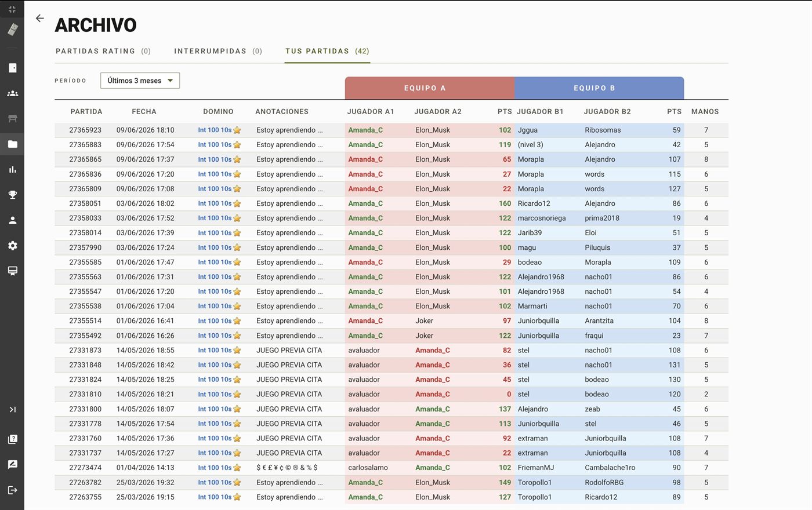Open the settings gear icon in sidebar
The image size is (812, 510).
[12, 246]
